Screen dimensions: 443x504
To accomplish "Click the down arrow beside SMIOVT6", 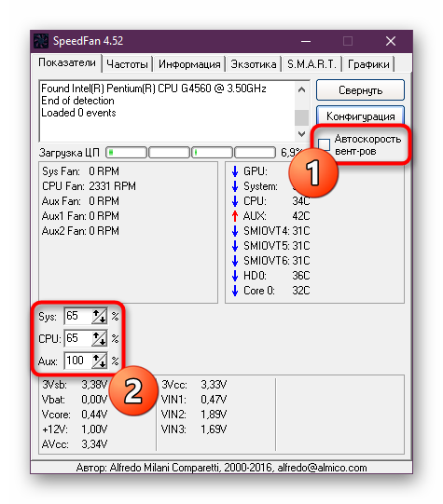I will coord(235,261).
